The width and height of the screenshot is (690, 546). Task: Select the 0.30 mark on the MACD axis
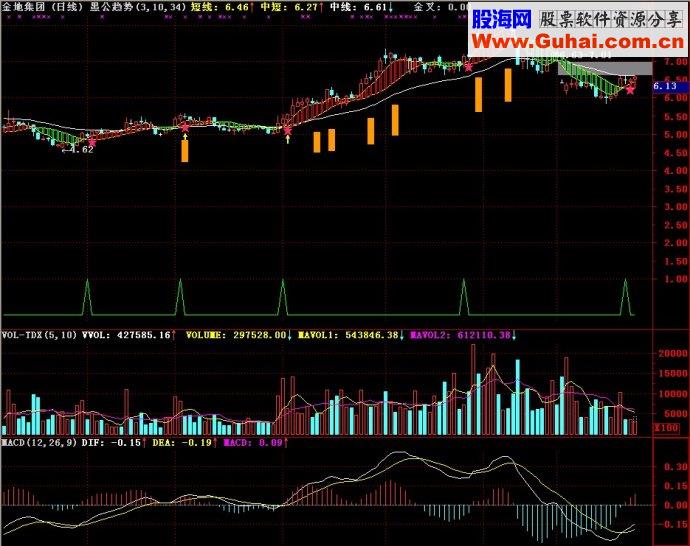tap(677, 467)
